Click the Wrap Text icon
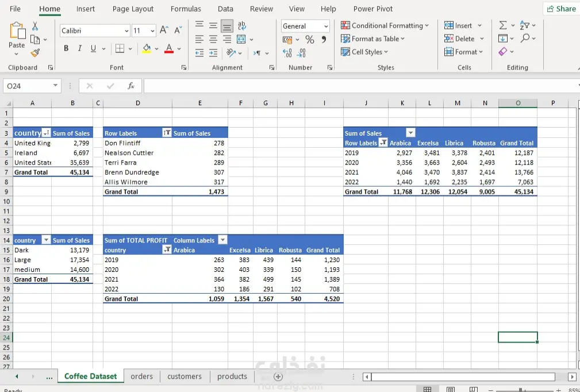Image resolution: width=580 pixels, height=392 pixels. point(241,25)
